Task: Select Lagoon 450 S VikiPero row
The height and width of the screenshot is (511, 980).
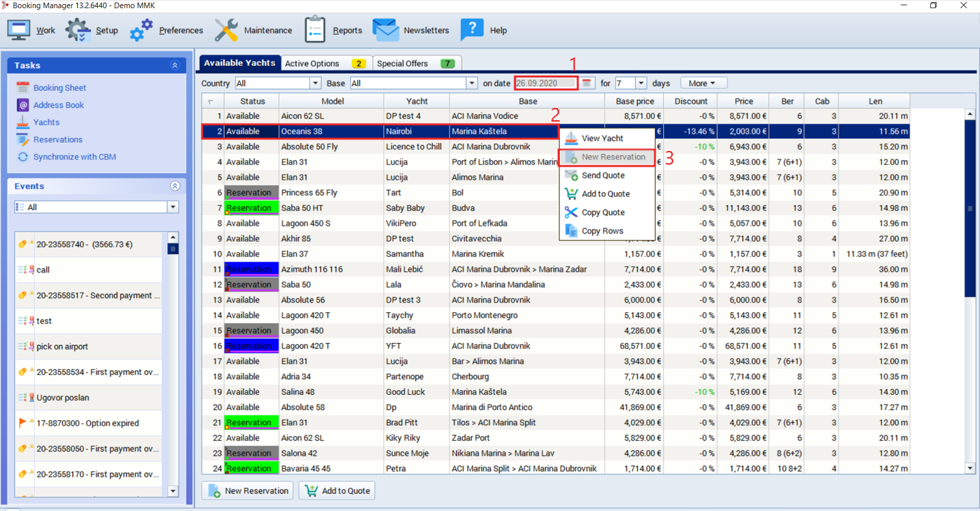Action: coord(556,223)
